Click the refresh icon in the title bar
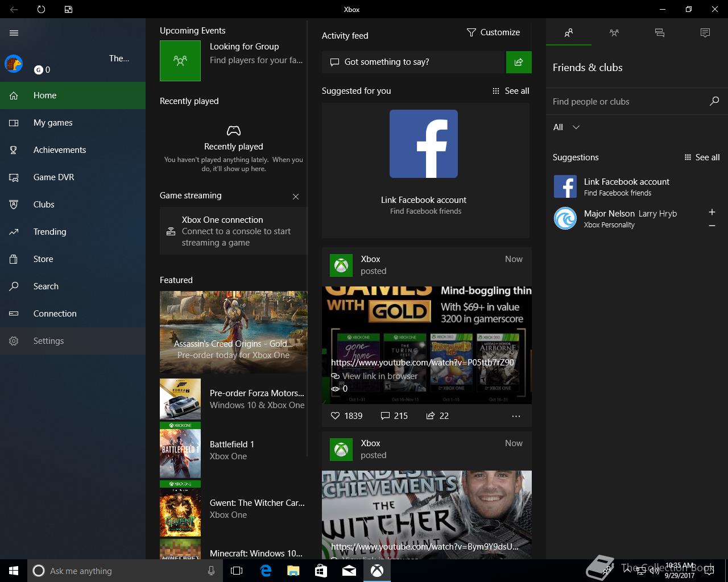Screen dimensions: 728x582 tap(41, 9)
